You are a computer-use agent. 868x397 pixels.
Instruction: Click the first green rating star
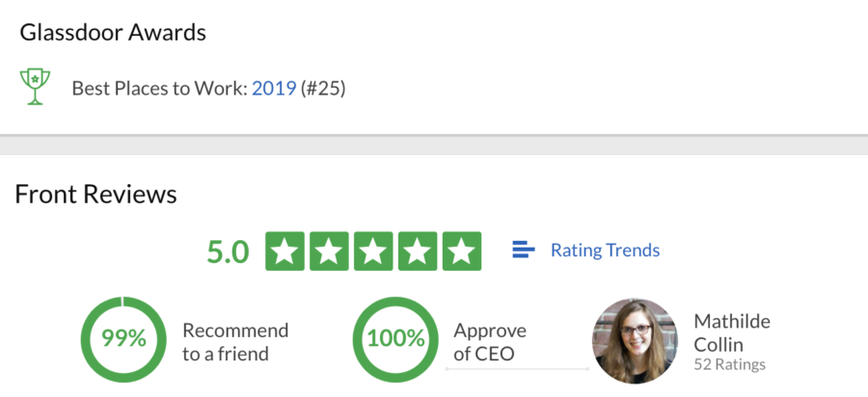click(285, 251)
